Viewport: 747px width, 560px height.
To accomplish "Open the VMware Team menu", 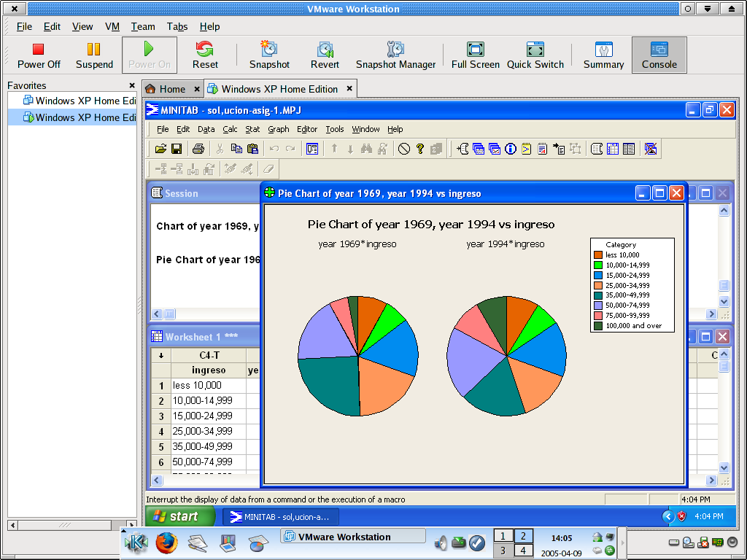I will click(x=143, y=27).
